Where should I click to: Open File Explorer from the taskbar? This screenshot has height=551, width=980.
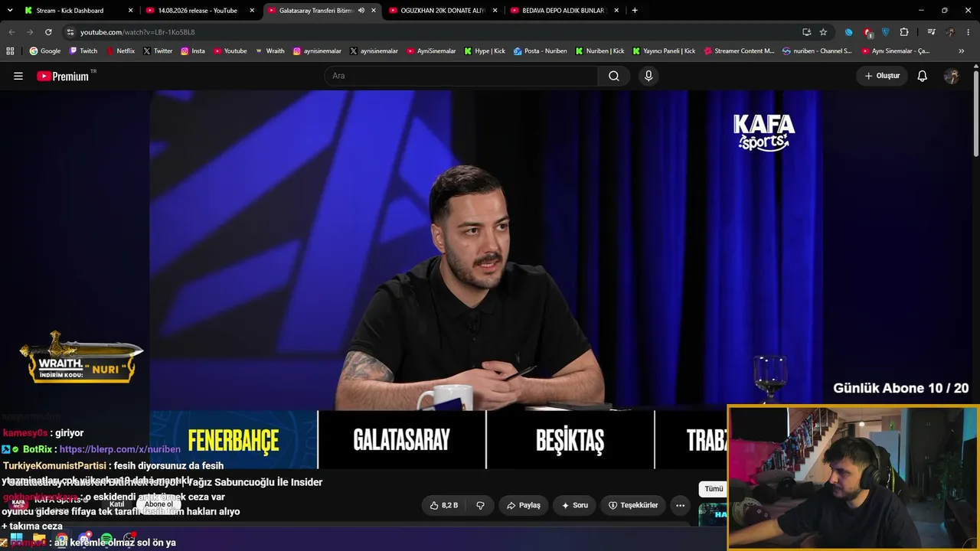(39, 539)
